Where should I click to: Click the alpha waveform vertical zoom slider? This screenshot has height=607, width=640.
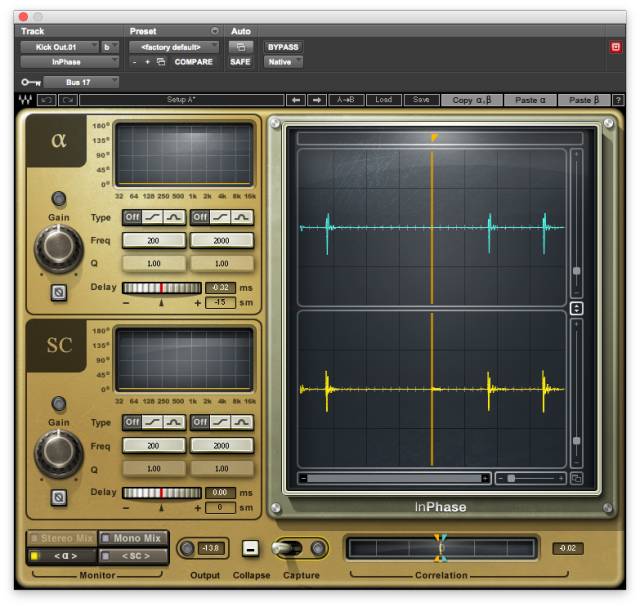pos(576,223)
